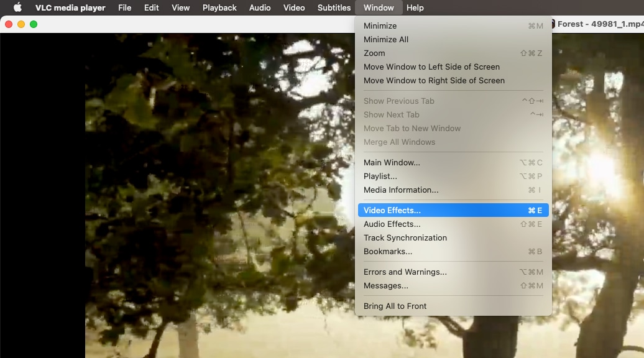Open the View menu
Screen dimensions: 644x358
180,7
